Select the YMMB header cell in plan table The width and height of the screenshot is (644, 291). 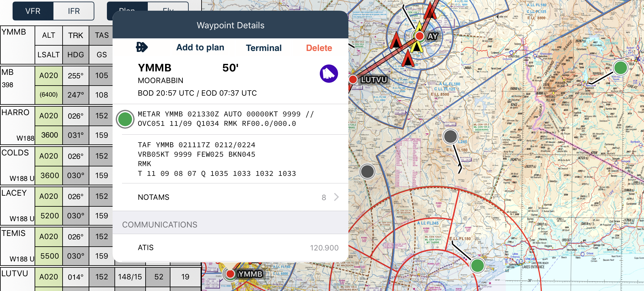pyautogui.click(x=17, y=45)
